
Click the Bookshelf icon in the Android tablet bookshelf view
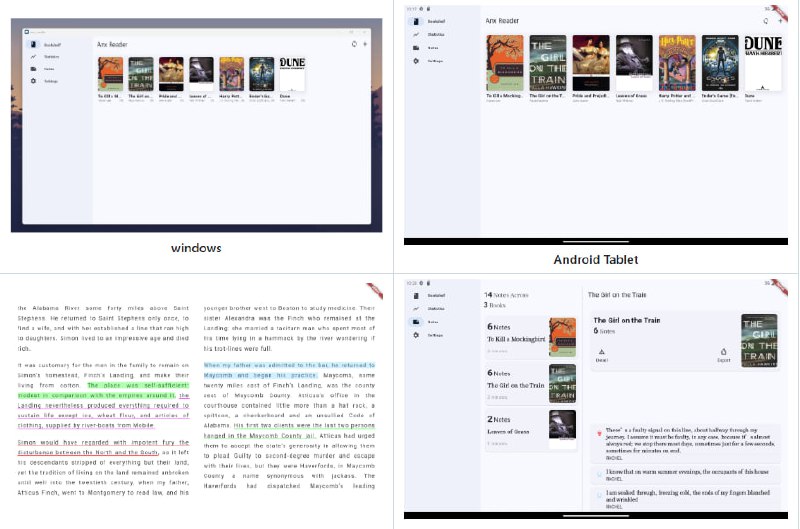coord(415,20)
